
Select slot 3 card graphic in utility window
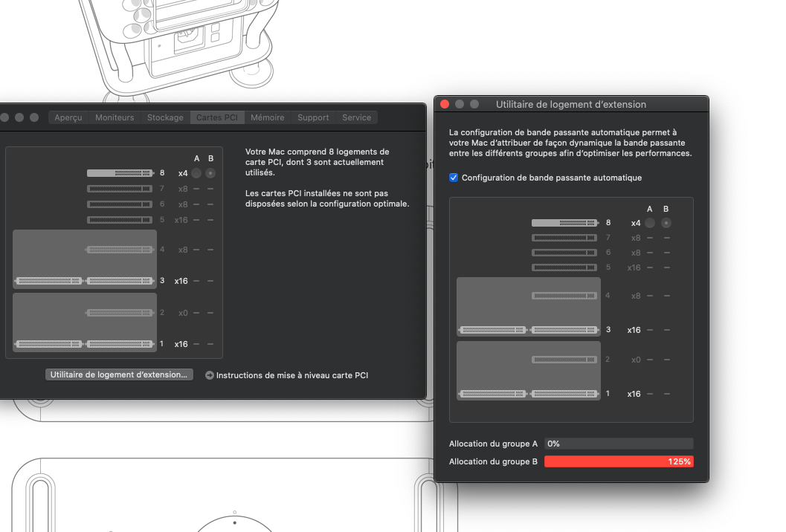point(529,330)
